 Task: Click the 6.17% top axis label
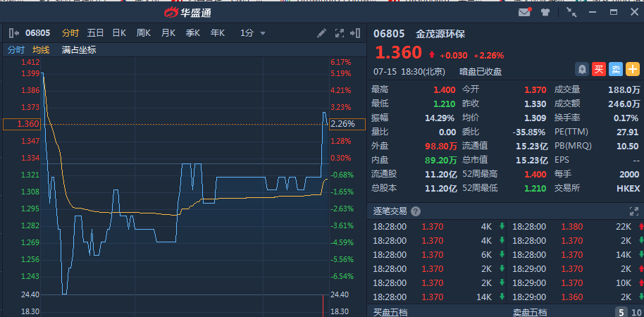[x=340, y=63]
